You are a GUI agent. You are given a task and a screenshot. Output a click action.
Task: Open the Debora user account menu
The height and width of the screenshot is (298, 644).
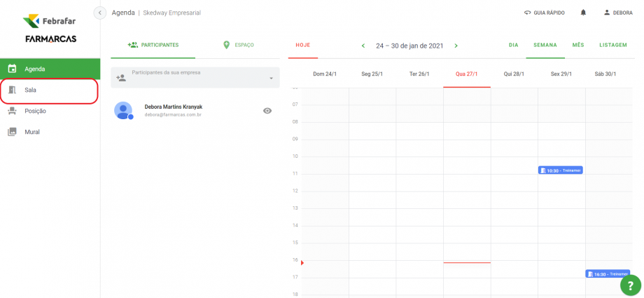617,13
